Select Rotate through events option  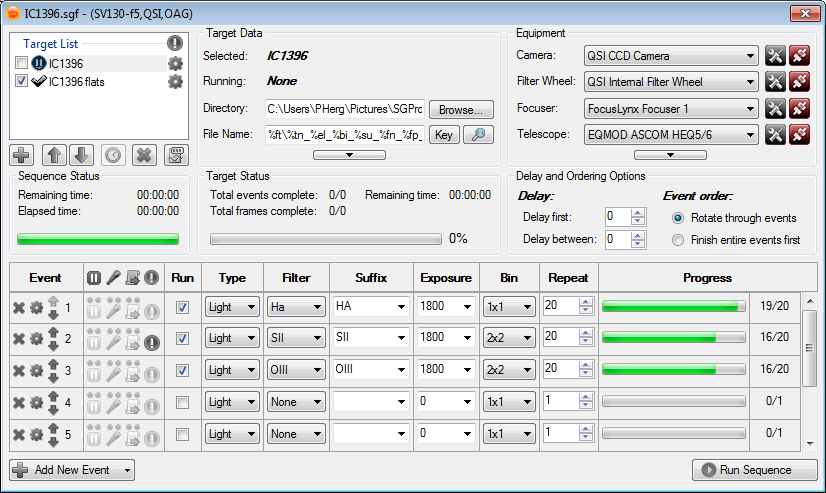click(677, 218)
